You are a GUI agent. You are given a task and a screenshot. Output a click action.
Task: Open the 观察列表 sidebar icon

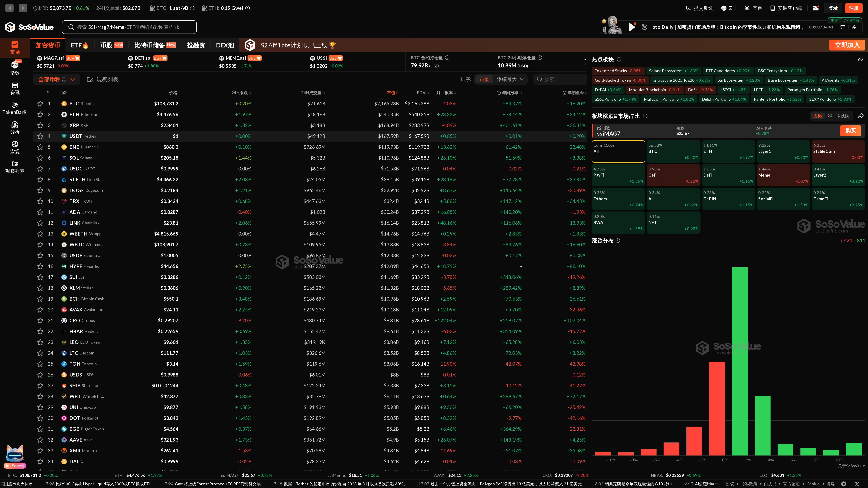(15, 167)
